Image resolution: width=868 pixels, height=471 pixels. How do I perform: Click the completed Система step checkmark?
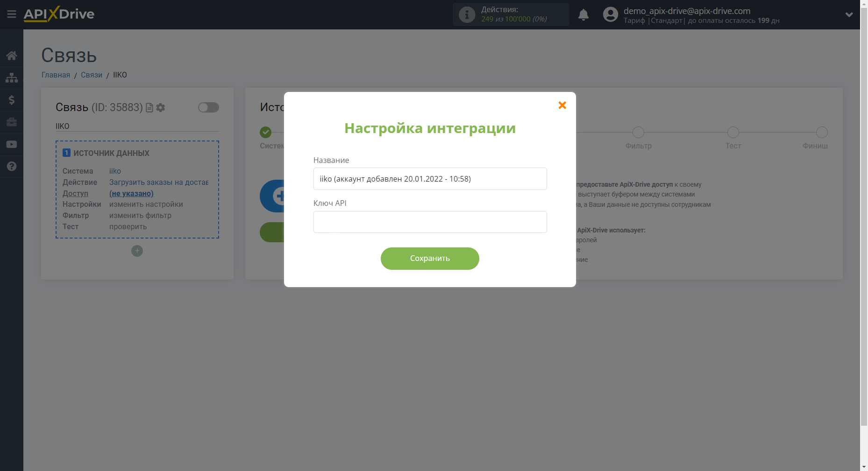click(266, 132)
